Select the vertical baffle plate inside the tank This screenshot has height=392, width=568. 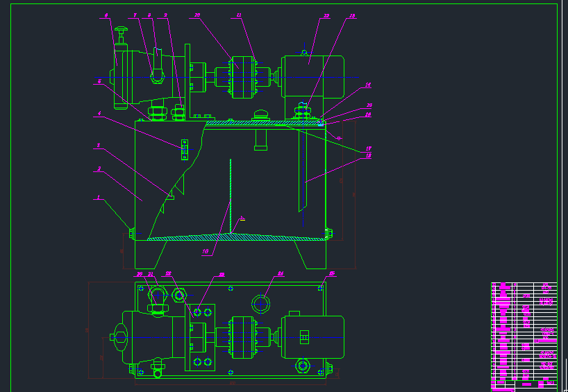[231, 196]
